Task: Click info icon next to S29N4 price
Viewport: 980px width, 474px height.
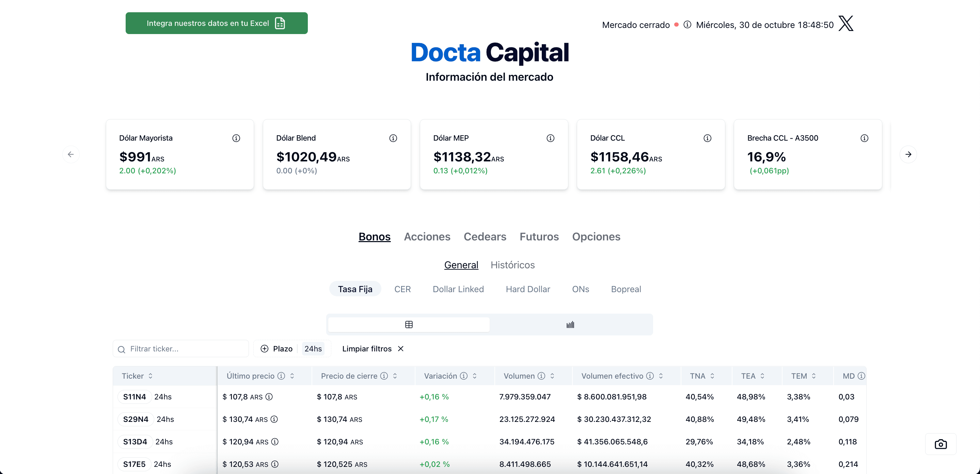Action: click(x=274, y=419)
